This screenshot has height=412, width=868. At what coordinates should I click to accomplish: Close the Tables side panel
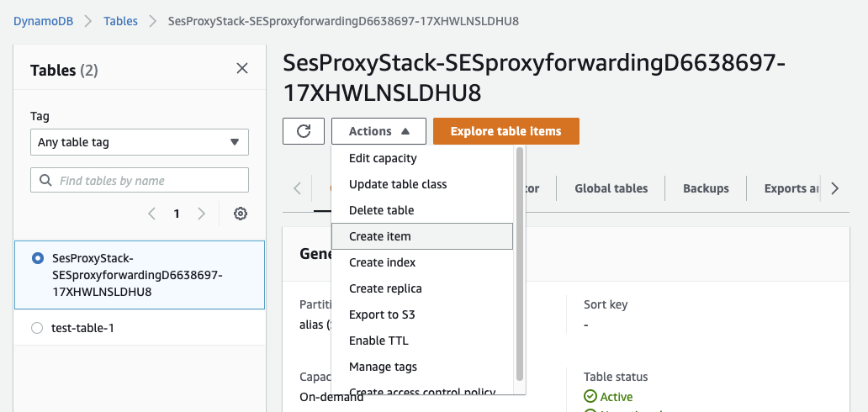point(242,68)
